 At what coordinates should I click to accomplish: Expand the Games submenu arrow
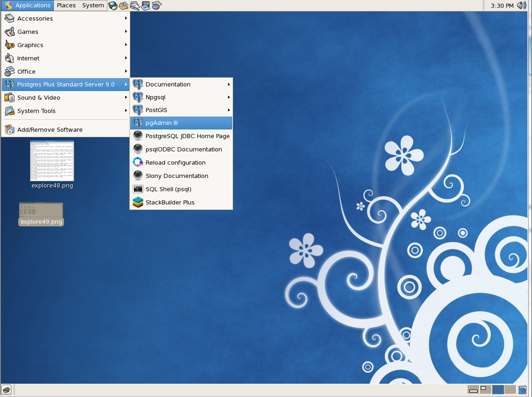click(x=126, y=32)
